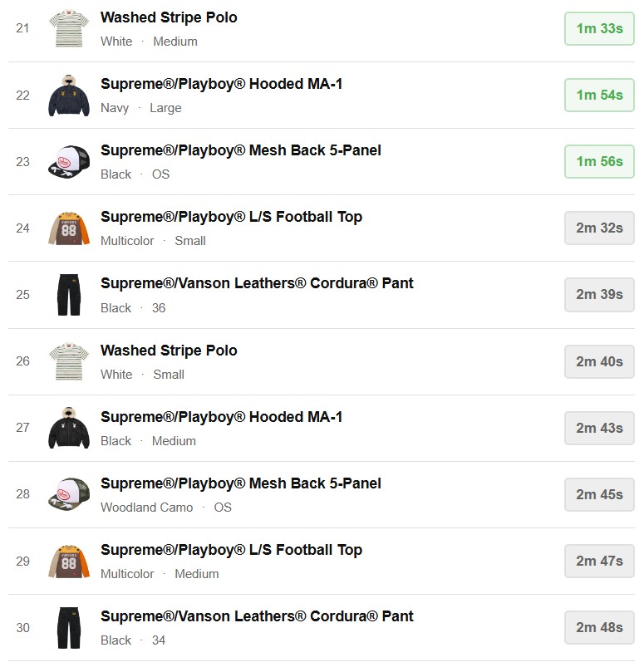The image size is (644, 667).
Task: Open Supreme/Playboy Hooded MA-1 title in row 22
Action: (221, 84)
